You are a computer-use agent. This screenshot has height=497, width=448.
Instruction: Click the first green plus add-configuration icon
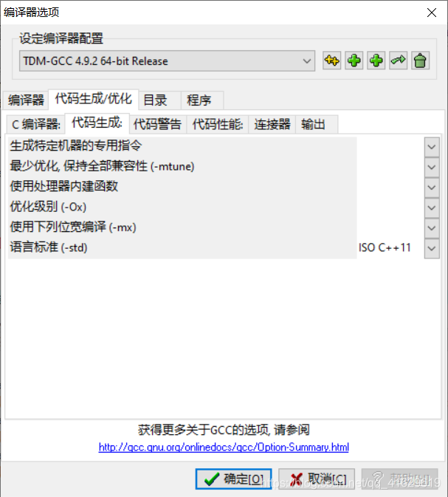354,61
